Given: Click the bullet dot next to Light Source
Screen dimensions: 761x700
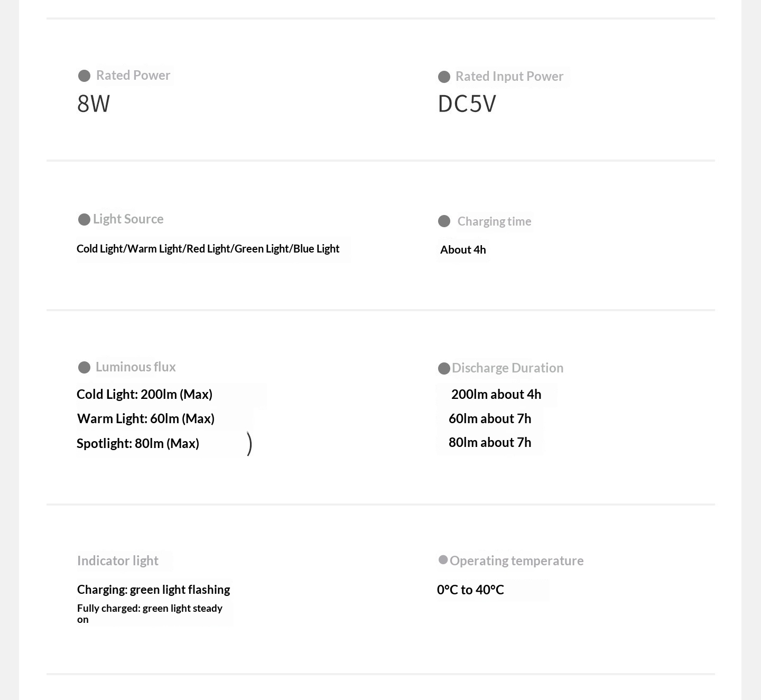Looking at the screenshot, I should click(84, 220).
